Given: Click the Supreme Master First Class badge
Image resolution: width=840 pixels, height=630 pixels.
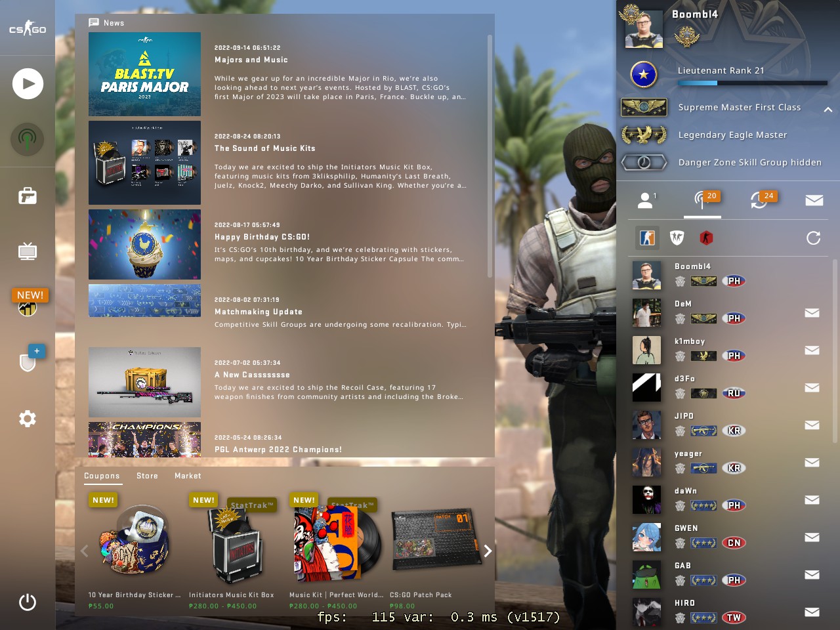Looking at the screenshot, I should [644, 107].
